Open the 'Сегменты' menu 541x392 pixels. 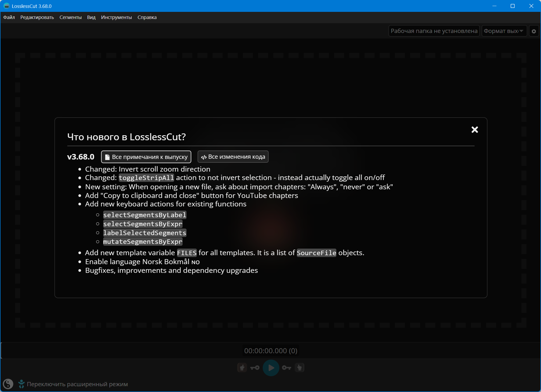point(70,17)
